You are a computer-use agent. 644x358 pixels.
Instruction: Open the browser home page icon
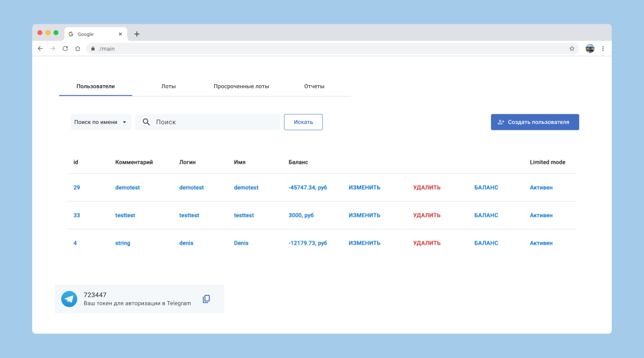pos(77,48)
